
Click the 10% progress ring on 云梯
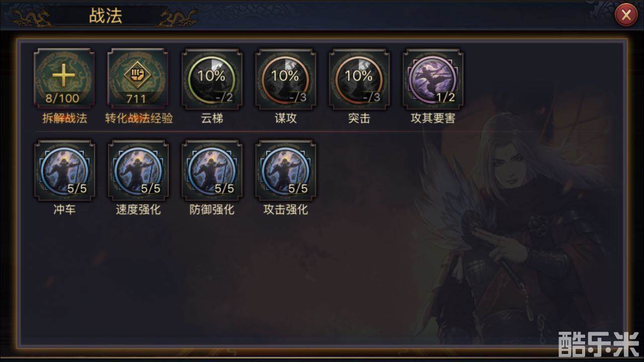(212, 77)
